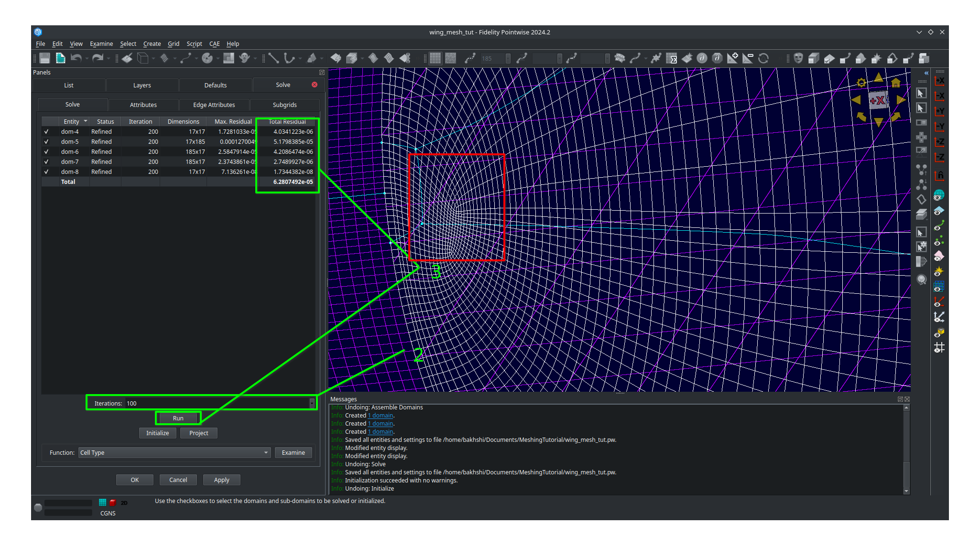Click the zoom magnifier icon in right sidebar

(x=922, y=280)
